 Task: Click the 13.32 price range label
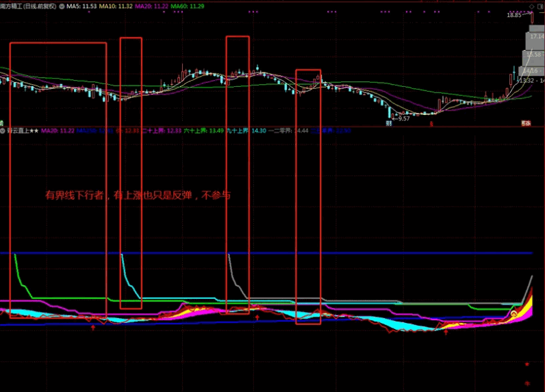[x=532, y=81]
